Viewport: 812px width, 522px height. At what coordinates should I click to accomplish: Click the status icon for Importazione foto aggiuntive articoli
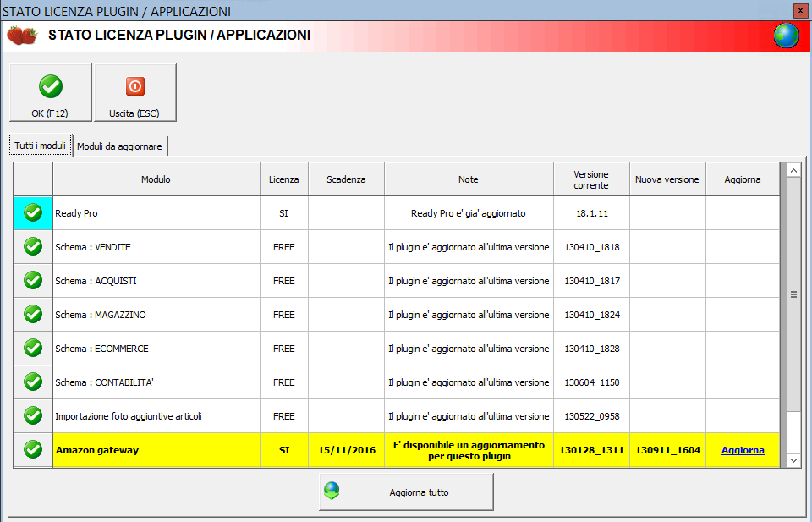tap(33, 416)
